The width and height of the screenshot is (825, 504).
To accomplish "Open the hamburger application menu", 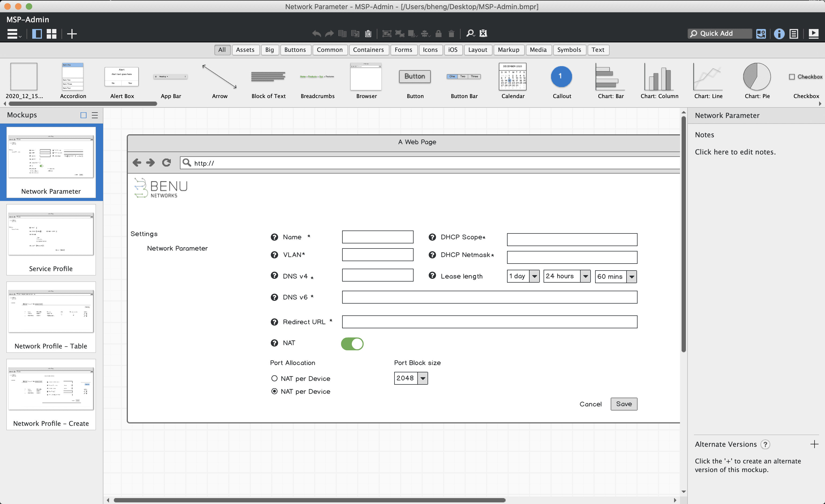I will pos(12,34).
